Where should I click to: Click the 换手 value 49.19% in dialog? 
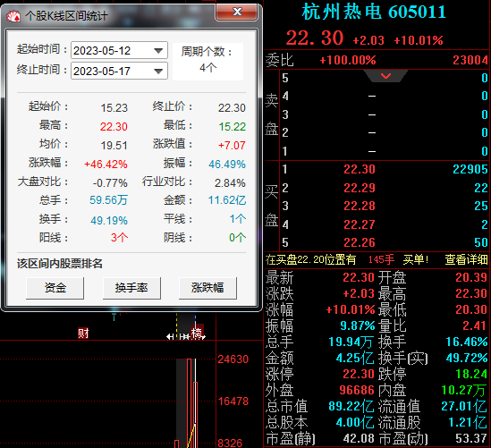(109, 221)
